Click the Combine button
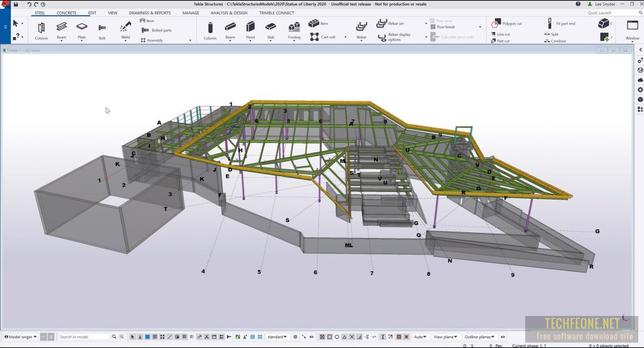 [555, 41]
